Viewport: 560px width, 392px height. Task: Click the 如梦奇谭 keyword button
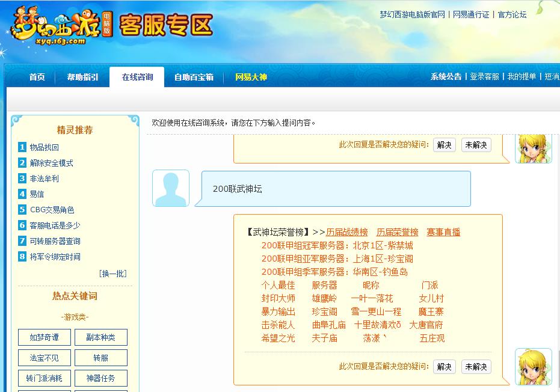(45, 337)
